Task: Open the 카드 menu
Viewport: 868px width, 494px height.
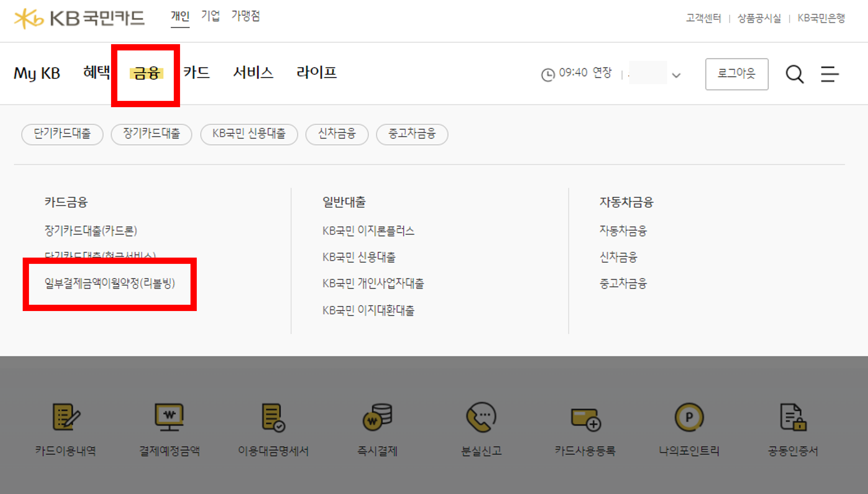Action: (196, 73)
